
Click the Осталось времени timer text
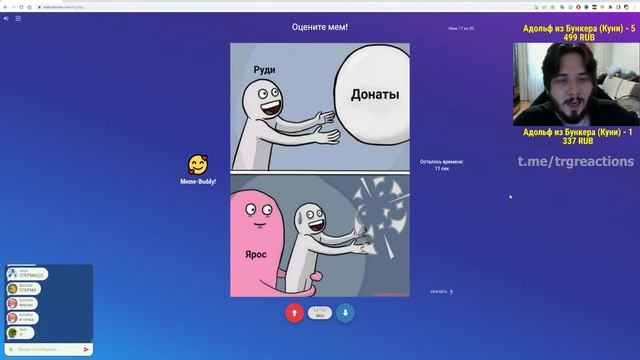442,165
